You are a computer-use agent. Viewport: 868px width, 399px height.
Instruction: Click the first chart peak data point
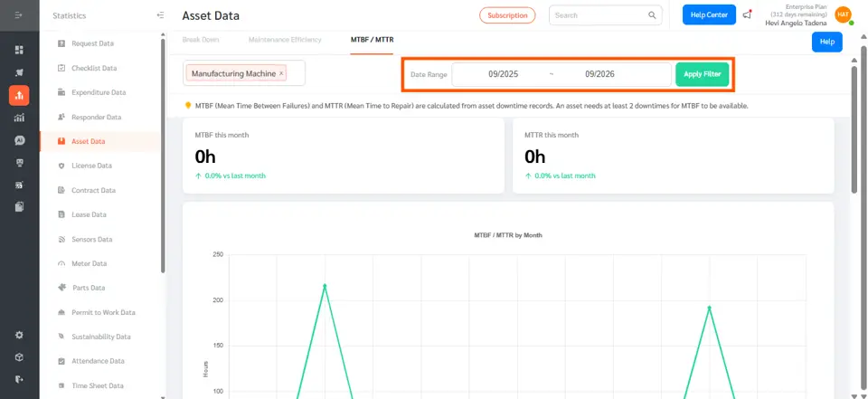tap(325, 286)
